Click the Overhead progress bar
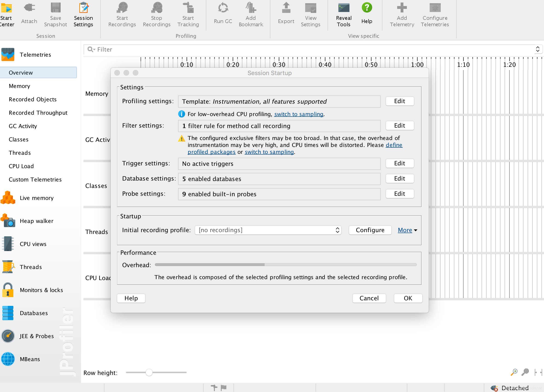544x392 pixels. [x=286, y=265]
